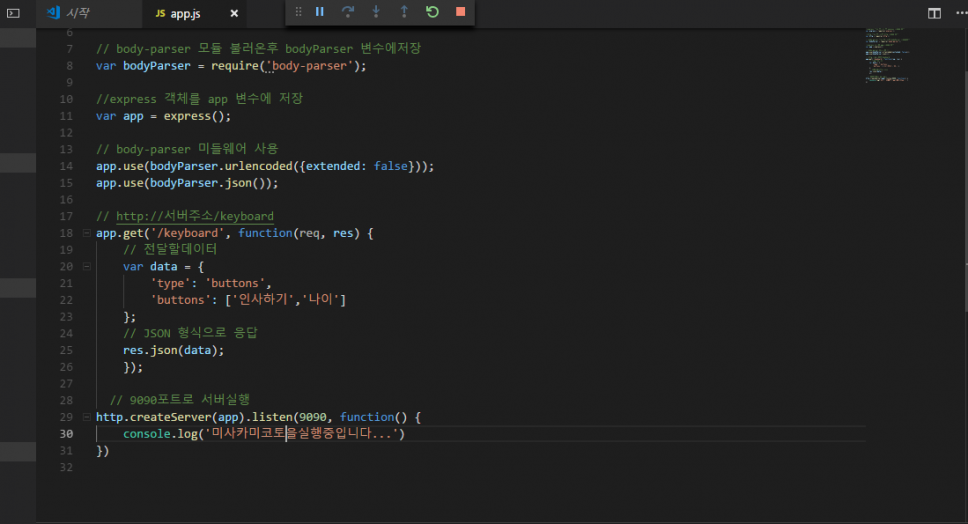Click the '/keyboard' route string
Screen dimensions: 968x524
click(x=188, y=233)
